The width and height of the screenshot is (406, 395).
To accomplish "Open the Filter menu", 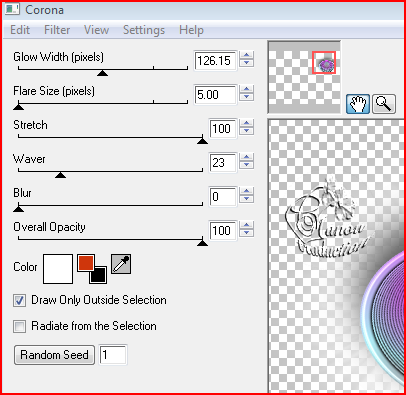I will click(x=57, y=30).
